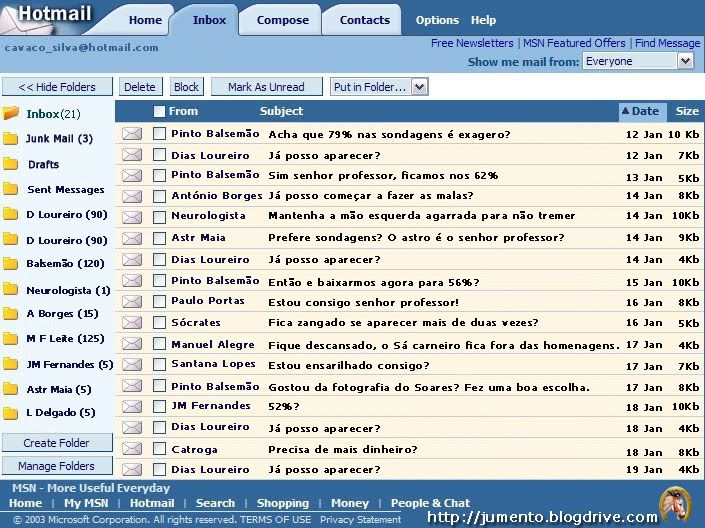Open envelope icon for Astr Maia message

pyautogui.click(x=132, y=238)
